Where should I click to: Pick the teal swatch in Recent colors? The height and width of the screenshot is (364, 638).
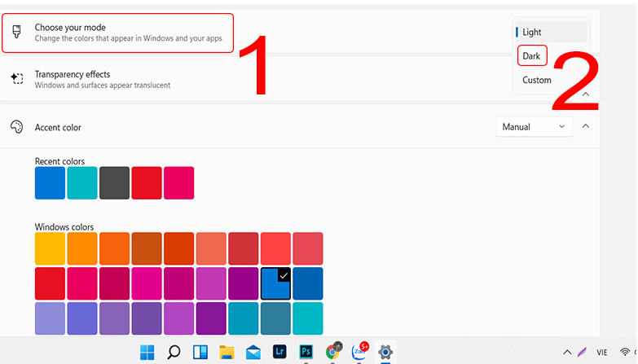click(82, 183)
